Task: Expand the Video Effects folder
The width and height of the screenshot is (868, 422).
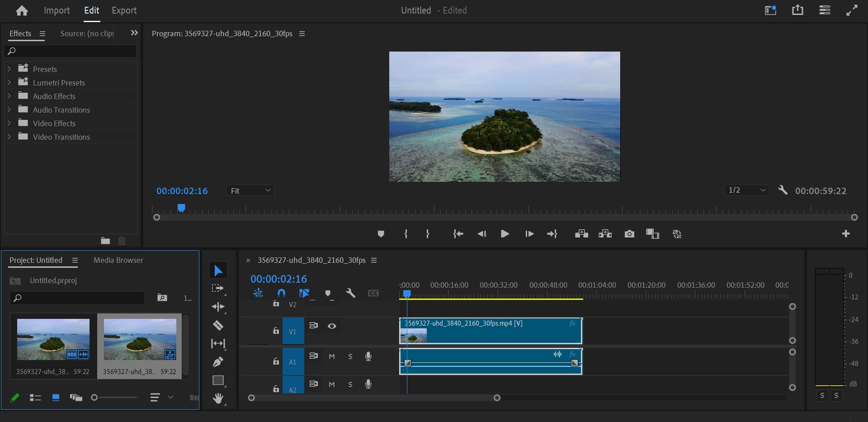Action: pos(9,123)
